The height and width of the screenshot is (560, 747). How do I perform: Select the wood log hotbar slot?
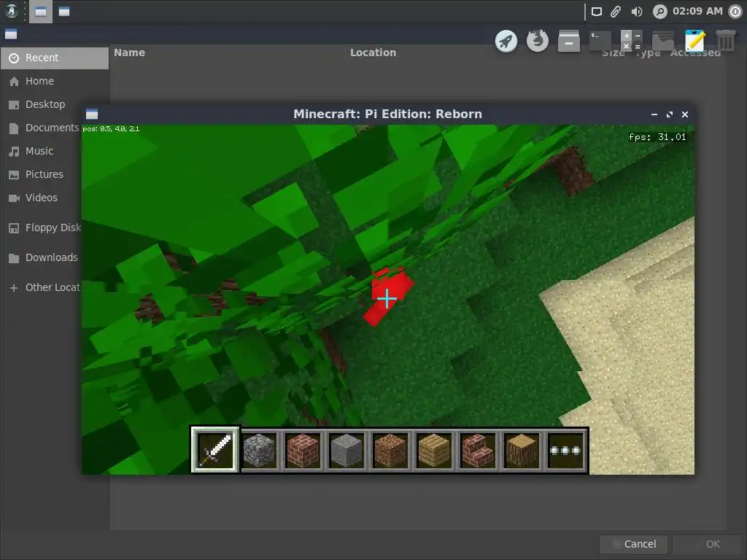(522, 450)
